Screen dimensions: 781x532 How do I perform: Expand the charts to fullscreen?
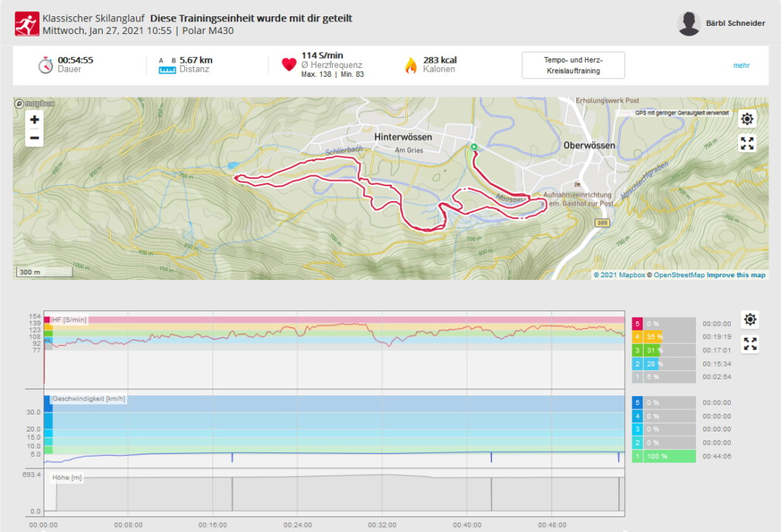pos(750,344)
